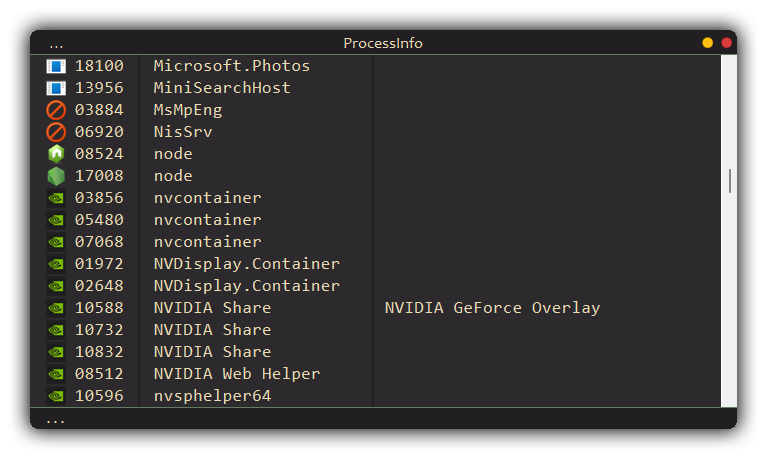Open the title bar ellipsis menu
The width and height of the screenshot is (767, 459).
click(56, 46)
